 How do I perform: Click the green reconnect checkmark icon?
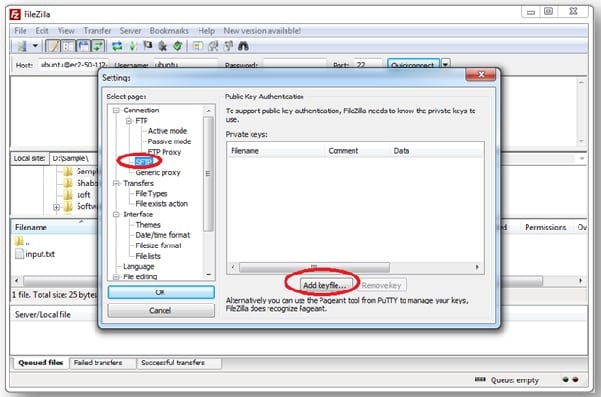(177, 46)
